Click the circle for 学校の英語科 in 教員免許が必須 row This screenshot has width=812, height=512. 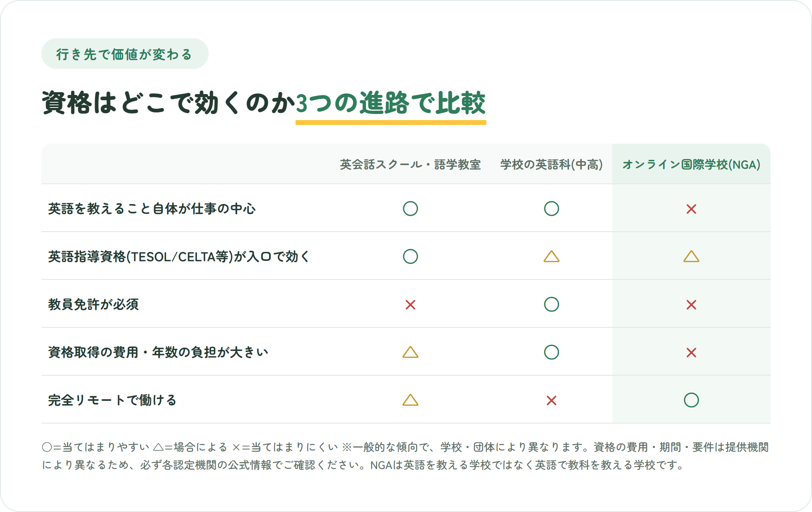coord(551,304)
